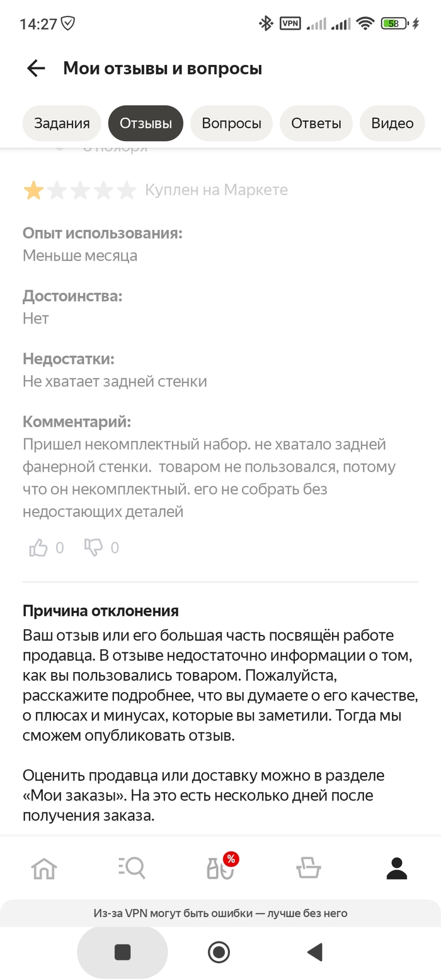441x980 pixels.
Task: Open the Home tab in bottom navigation
Action: [44, 869]
